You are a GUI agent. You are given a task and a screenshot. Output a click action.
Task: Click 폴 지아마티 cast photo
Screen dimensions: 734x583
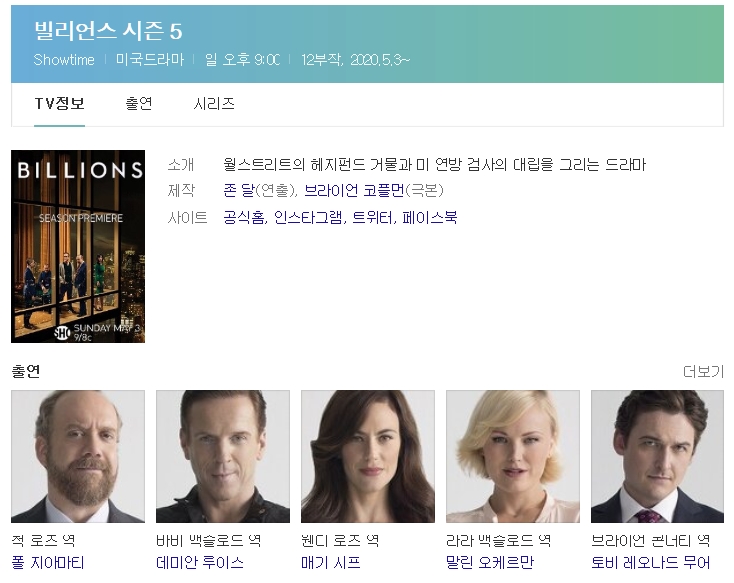pyautogui.click(x=78, y=457)
